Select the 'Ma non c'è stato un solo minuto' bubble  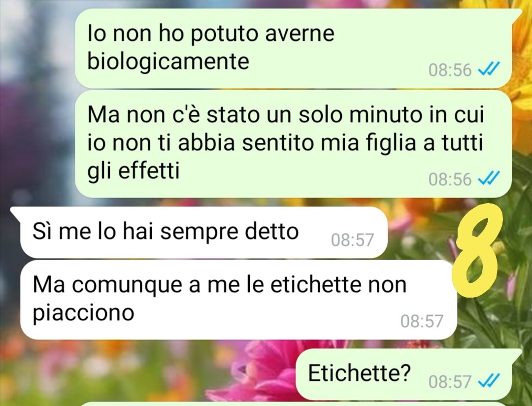tap(293, 144)
